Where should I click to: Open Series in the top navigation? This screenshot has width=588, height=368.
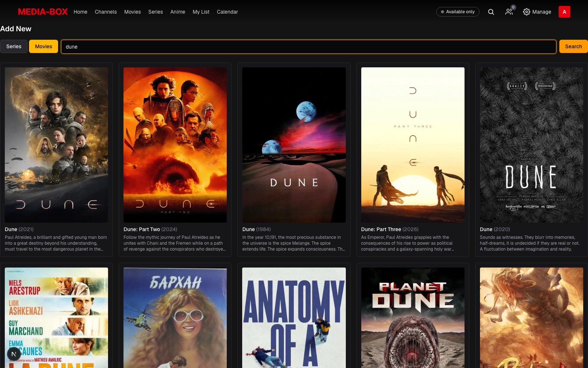155,12
